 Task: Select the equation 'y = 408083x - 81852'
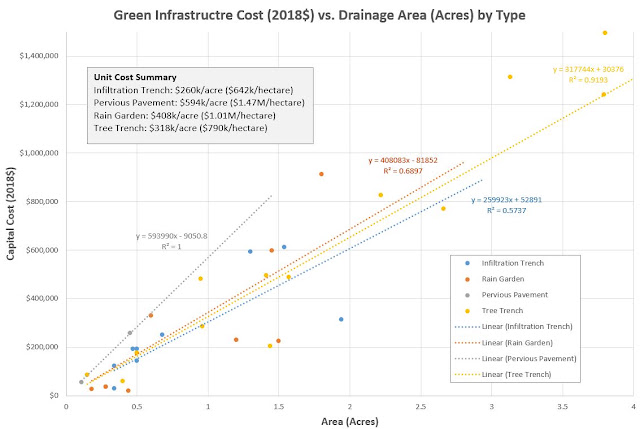pos(403,160)
